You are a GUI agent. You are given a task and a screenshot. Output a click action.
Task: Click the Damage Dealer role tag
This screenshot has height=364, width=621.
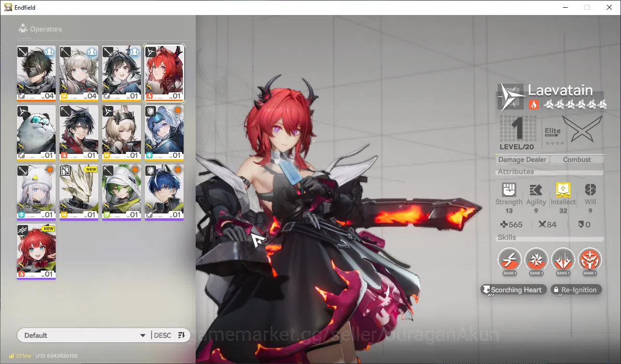click(522, 160)
